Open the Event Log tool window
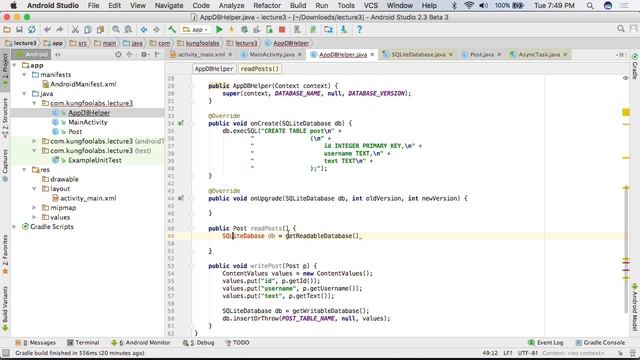This screenshot has width=640, height=360. point(546,343)
